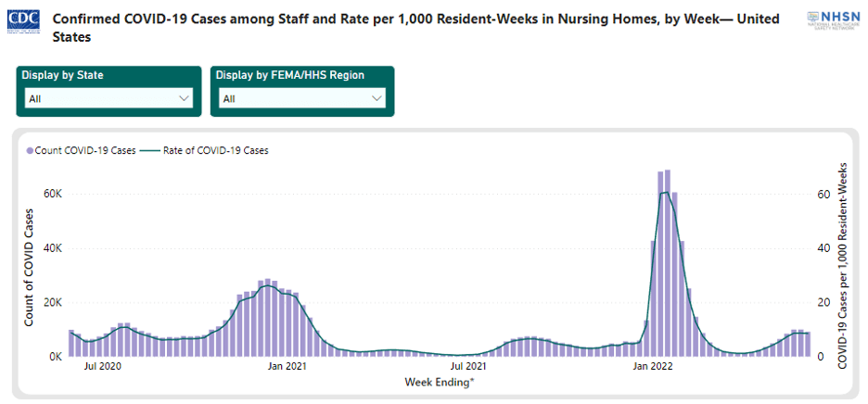Open the Display by State dropdown
Image resolution: width=868 pixels, height=404 pixels.
(108, 98)
